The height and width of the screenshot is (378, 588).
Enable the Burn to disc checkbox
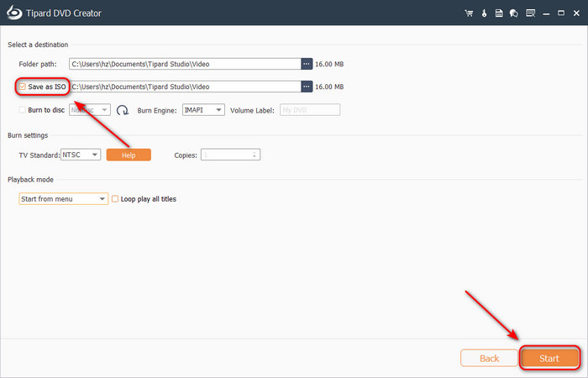(22, 110)
